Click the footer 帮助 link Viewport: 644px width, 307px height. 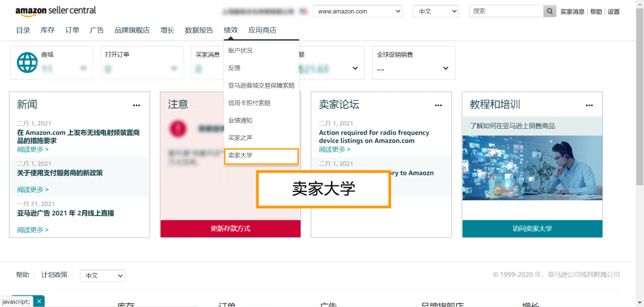pyautogui.click(x=23, y=275)
